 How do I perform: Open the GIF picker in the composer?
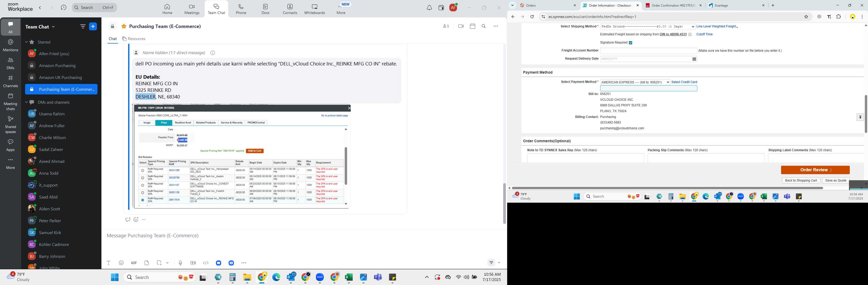point(134,263)
